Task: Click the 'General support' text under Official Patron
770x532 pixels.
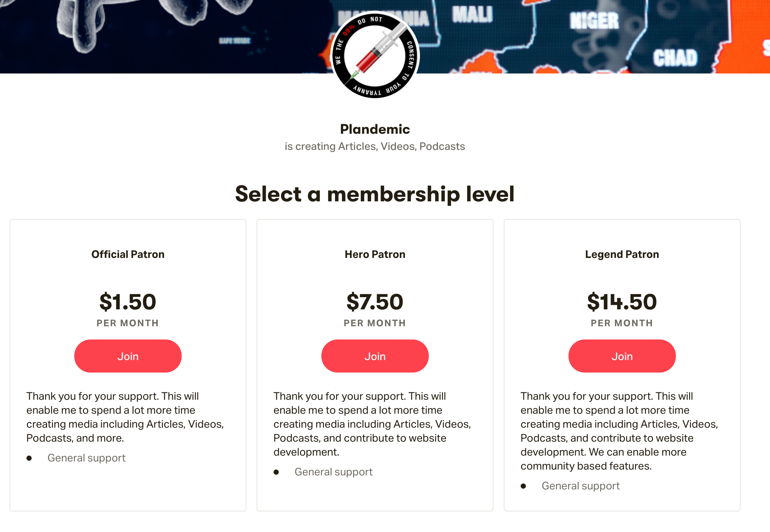Action: point(86,458)
